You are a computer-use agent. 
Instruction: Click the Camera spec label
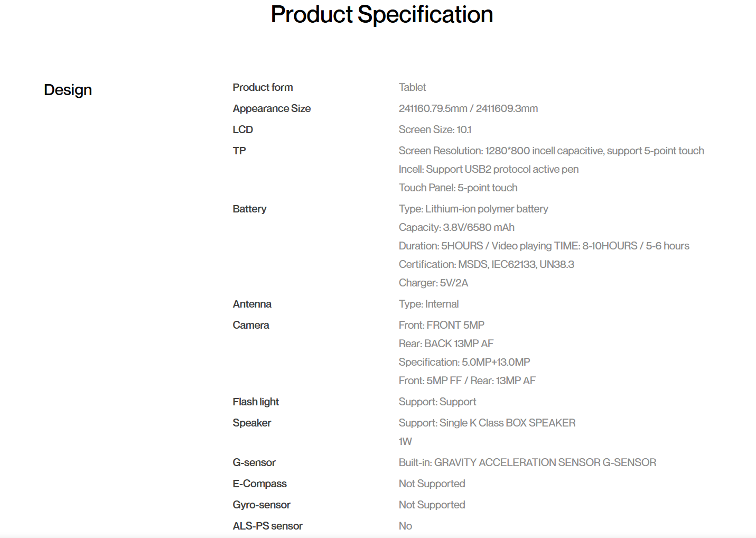tap(251, 325)
